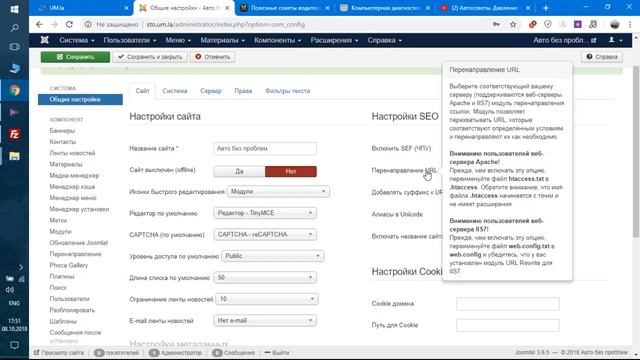The image size is (640, 360).
Task: Bookmark this page with star icon
Action: pos(513,24)
